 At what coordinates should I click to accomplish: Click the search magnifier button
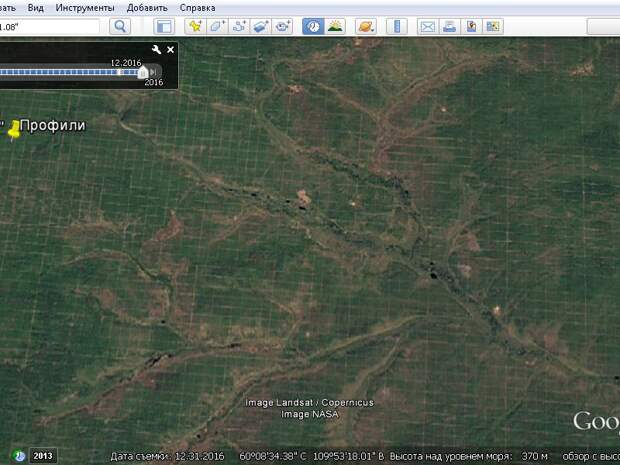(x=120, y=27)
